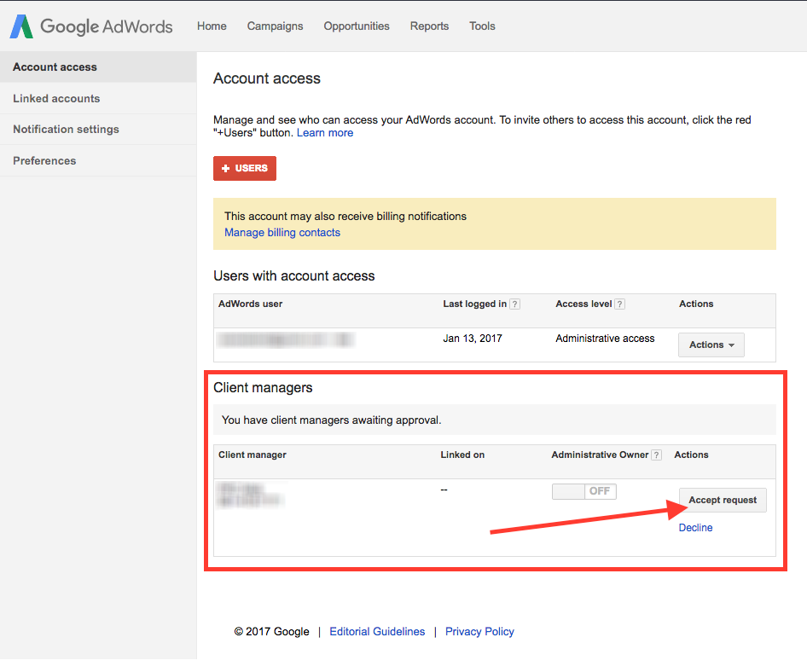Open the Privacy Policy link
This screenshot has height=672, width=807.
click(479, 631)
